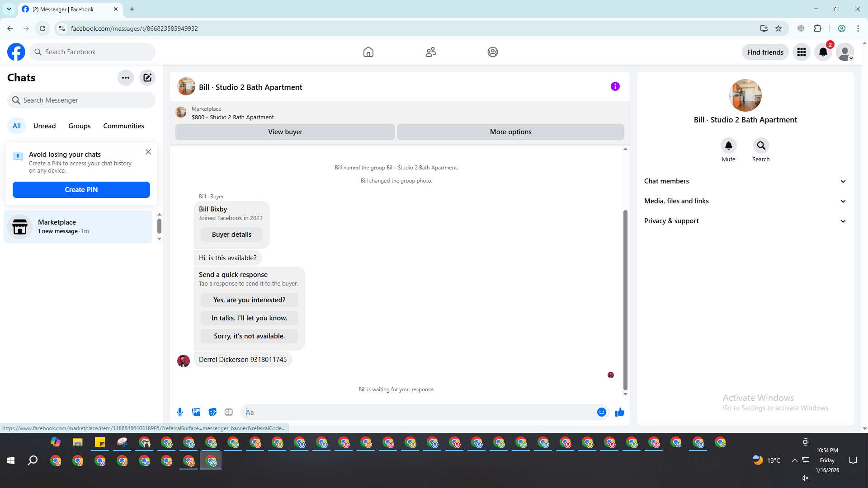Switch to the Communities tab
868x488 pixels.
coord(123,126)
